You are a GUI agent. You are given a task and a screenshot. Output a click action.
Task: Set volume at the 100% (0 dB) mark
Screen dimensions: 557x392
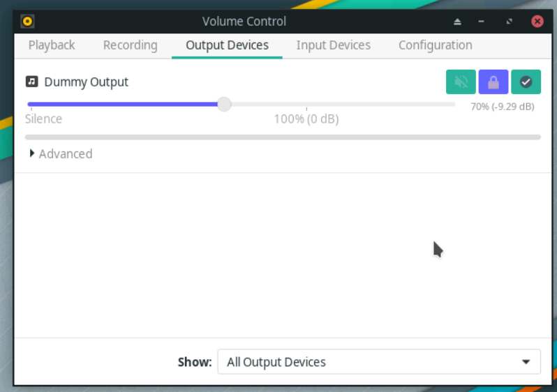(306, 105)
